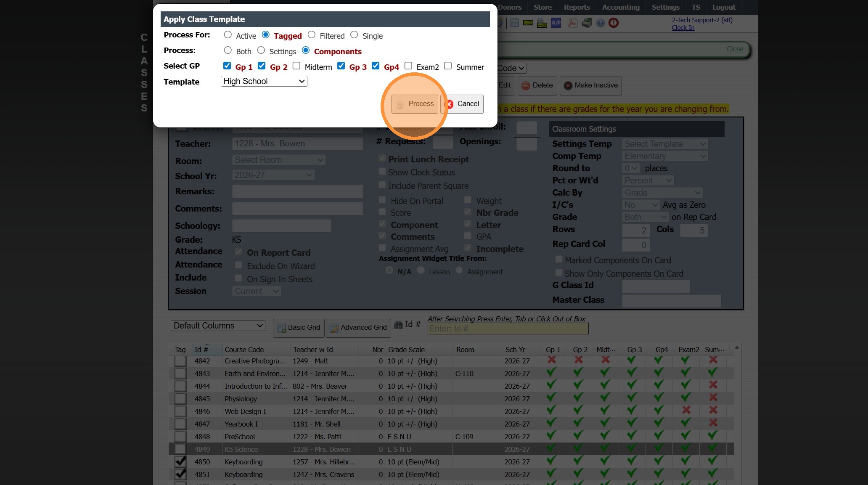This screenshot has width=868, height=485.
Task: Open the School Yr 2026-27 dropdown
Action: click(273, 175)
